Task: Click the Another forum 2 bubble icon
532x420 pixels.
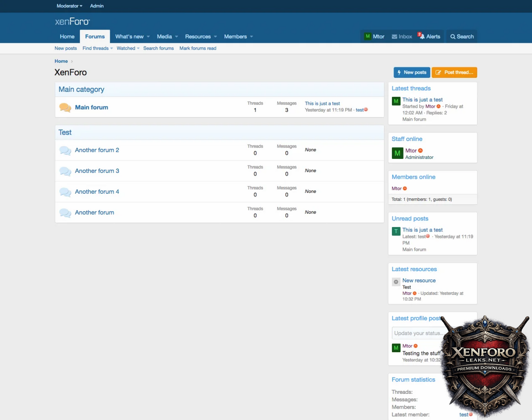Action: 65,150
